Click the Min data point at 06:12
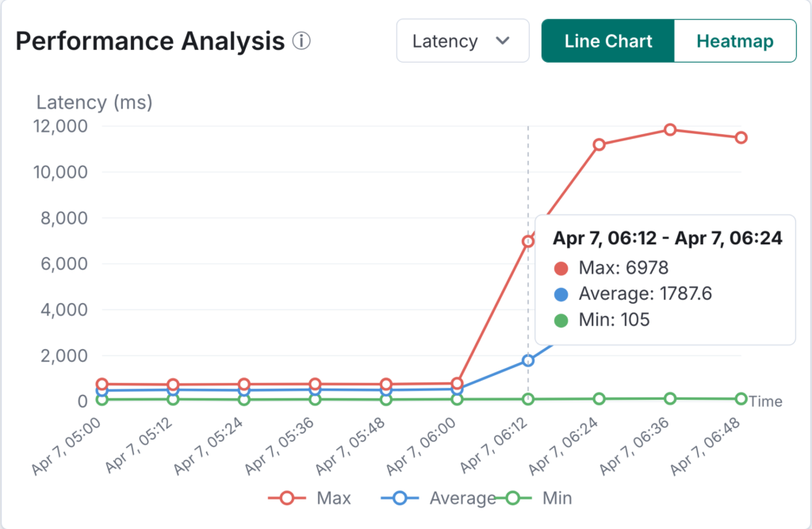This screenshot has width=812, height=529. (x=527, y=400)
